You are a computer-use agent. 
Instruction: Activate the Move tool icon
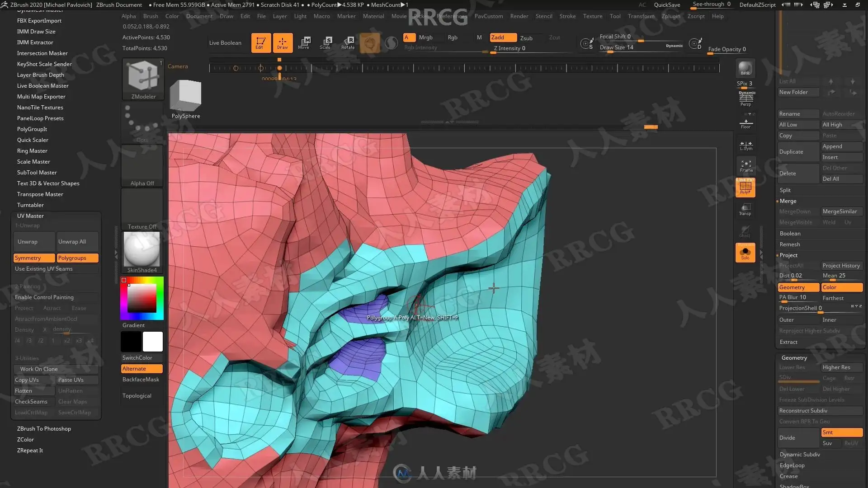coord(304,42)
